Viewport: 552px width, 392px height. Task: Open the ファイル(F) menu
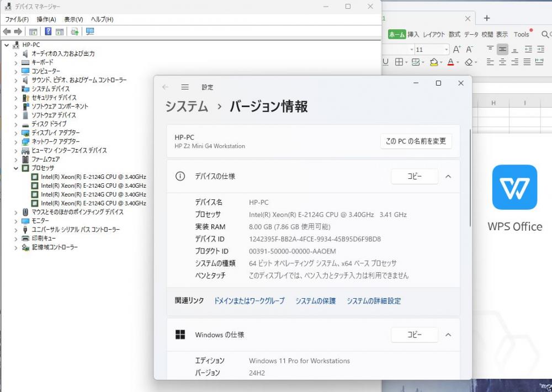pos(17,19)
